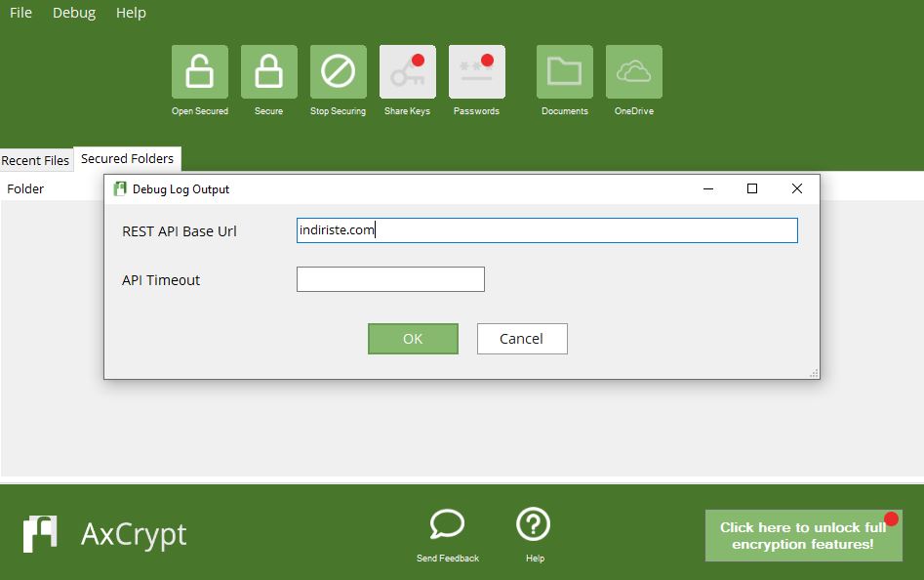Minimize the Debug Log Output dialog

pos(708,188)
